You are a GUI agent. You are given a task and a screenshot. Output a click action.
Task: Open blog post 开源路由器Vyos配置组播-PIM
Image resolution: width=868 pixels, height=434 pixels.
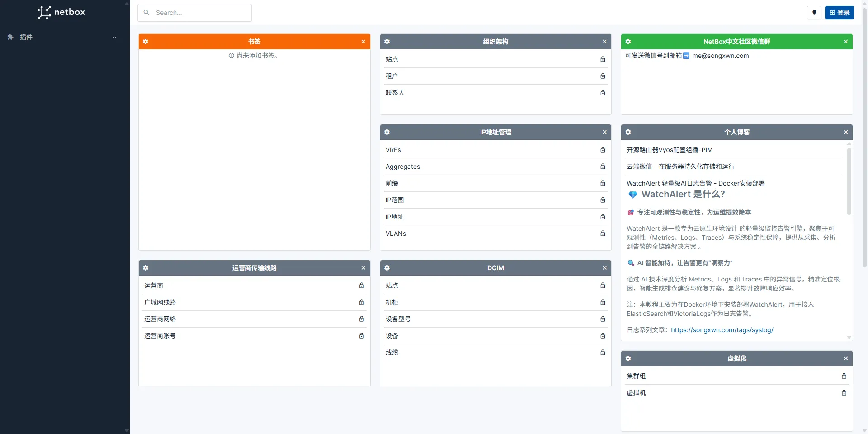[670, 150]
